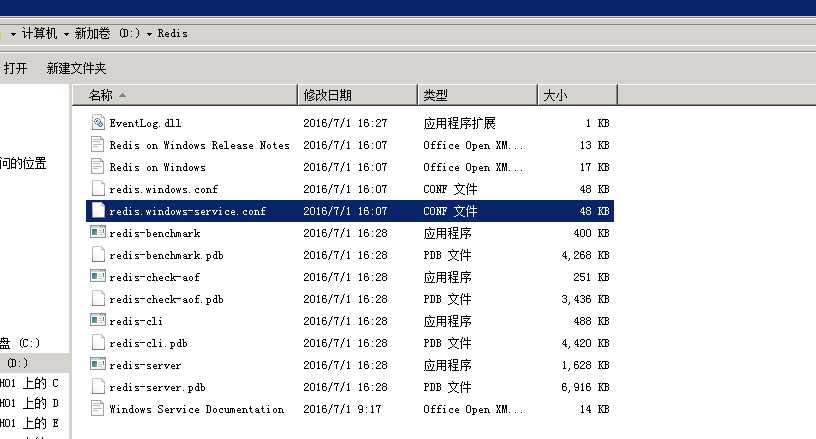
Task: Click the 3,436 KB size value
Action: coord(585,299)
